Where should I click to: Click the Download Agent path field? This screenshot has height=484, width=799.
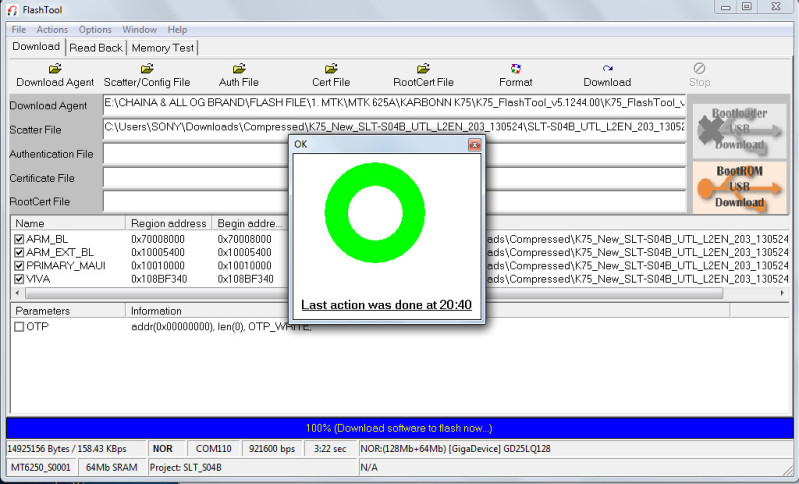(x=394, y=105)
